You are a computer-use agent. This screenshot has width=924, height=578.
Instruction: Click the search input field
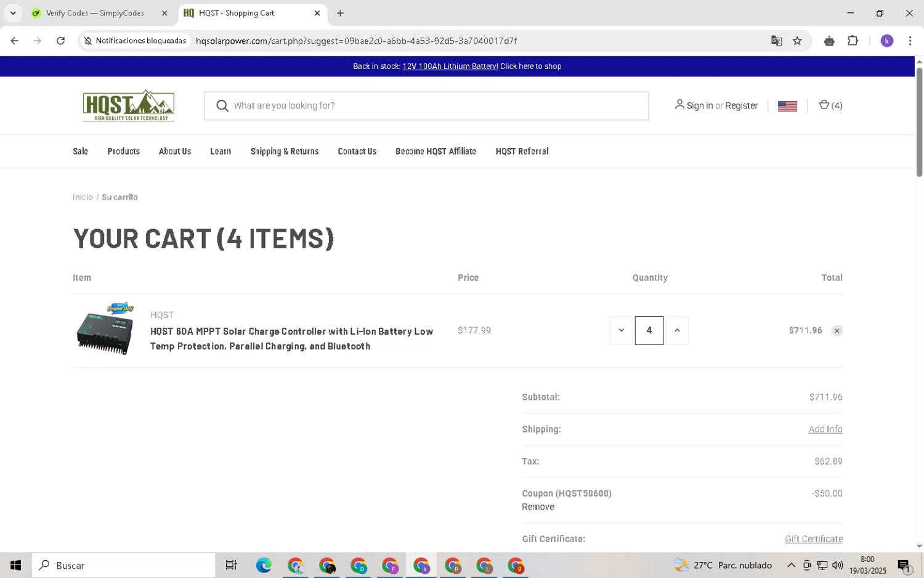click(426, 106)
